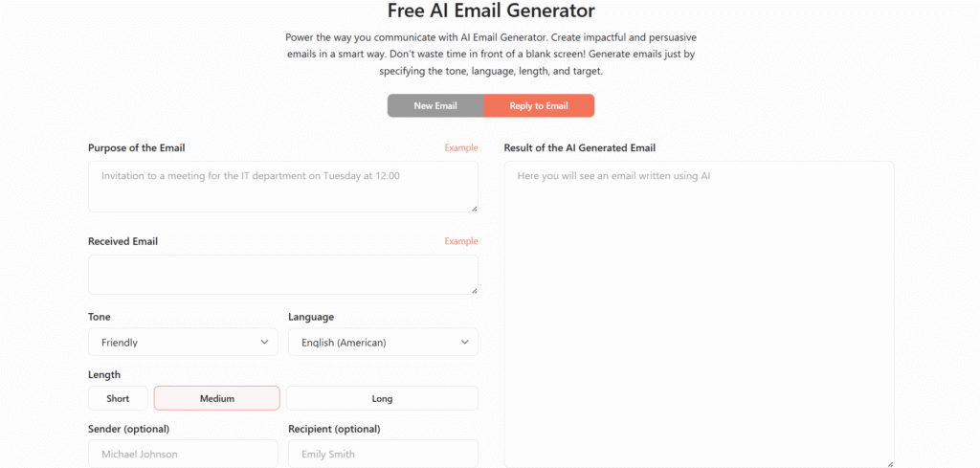Click the chevron arrow in the Language field
Viewport: 980px width, 468px height.
pyautogui.click(x=465, y=342)
